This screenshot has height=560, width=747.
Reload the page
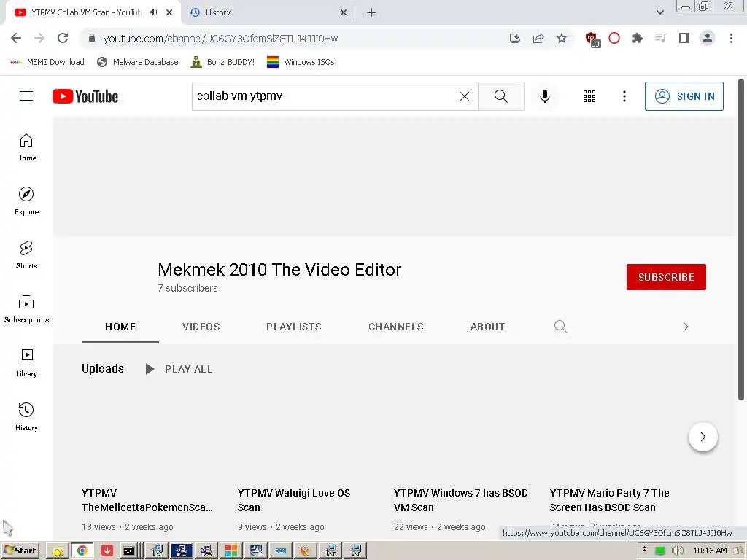[63, 38]
